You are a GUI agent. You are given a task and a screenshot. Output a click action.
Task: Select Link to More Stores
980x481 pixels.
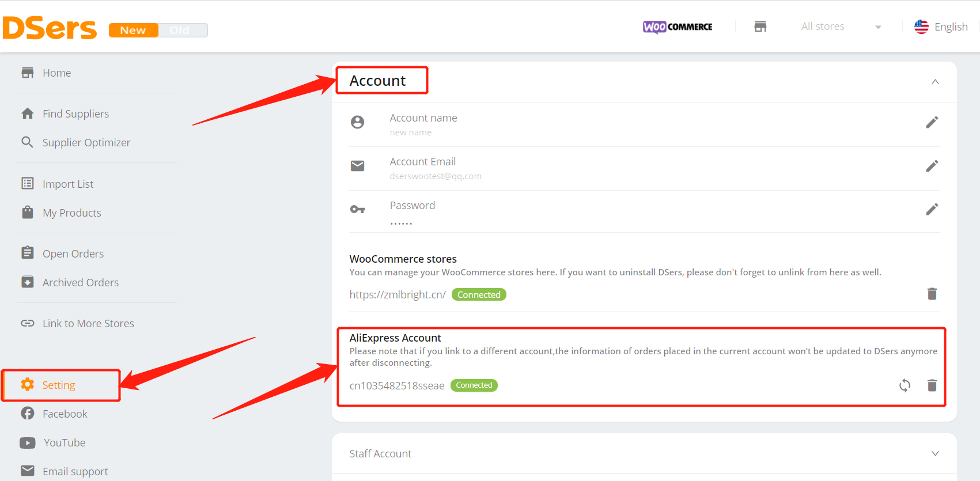pos(88,323)
